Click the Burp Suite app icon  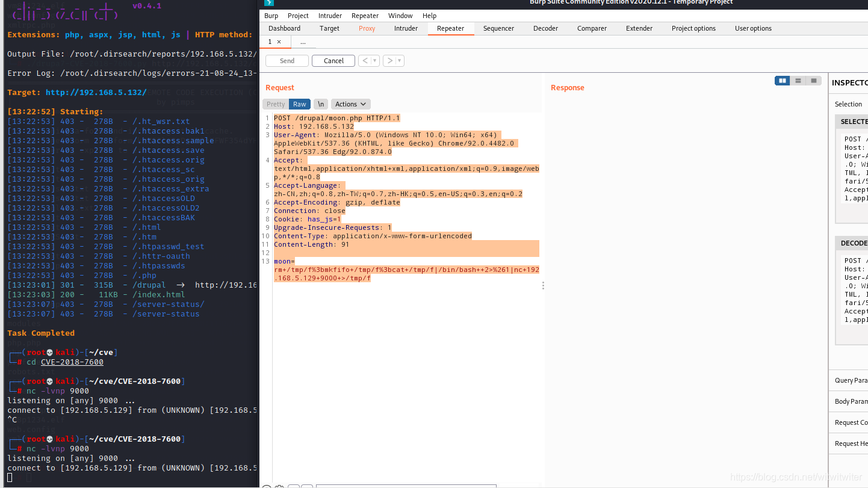pyautogui.click(x=269, y=2)
